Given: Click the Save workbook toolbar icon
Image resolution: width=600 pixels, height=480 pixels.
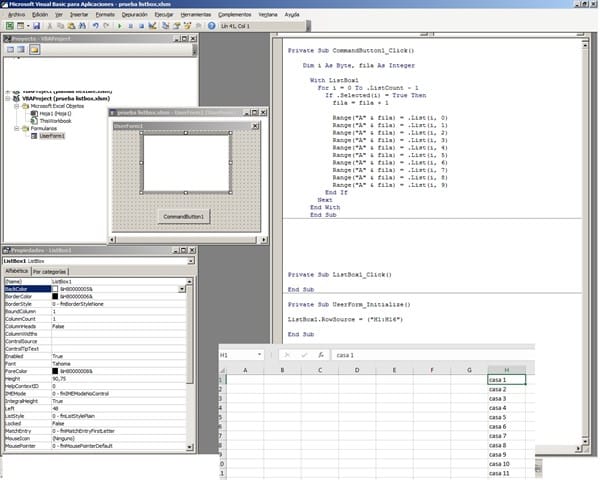Looking at the screenshot, I should [37, 27].
